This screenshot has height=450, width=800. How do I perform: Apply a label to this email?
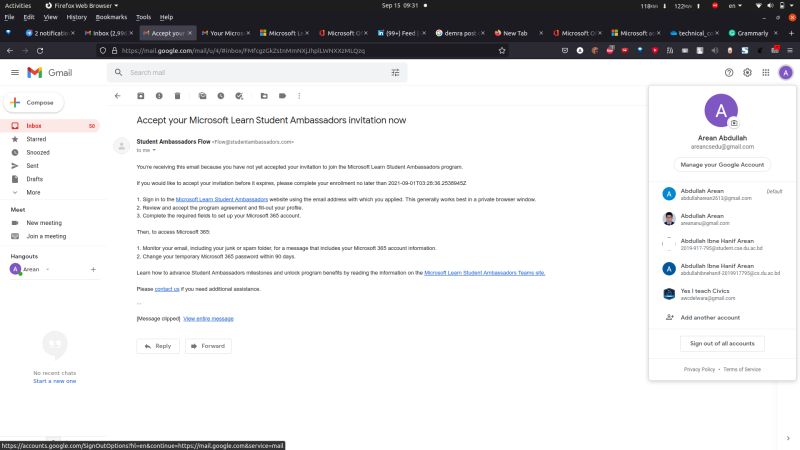coord(283,96)
